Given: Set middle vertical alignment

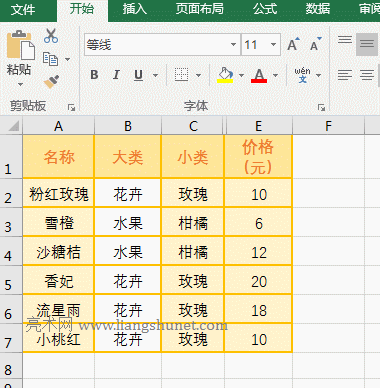Looking at the screenshot, I should click(x=367, y=44).
